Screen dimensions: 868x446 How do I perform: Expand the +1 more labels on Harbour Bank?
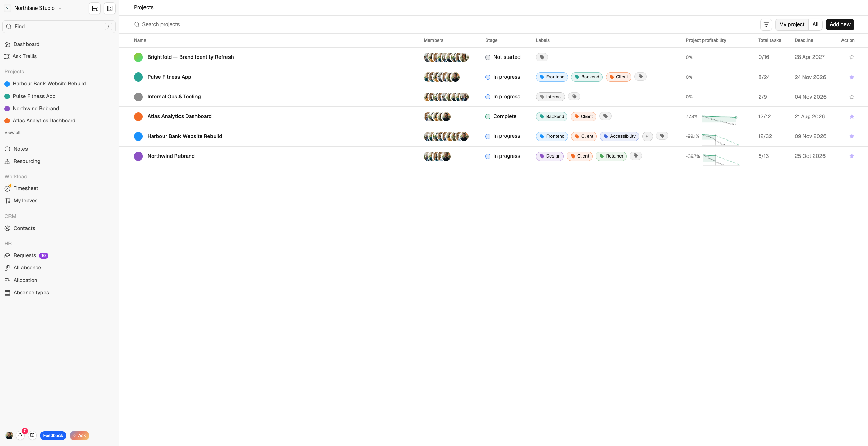(x=647, y=136)
